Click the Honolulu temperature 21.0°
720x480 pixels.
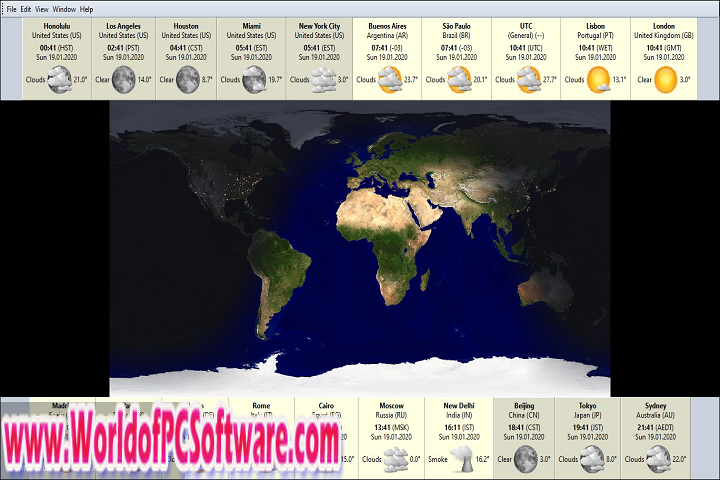[x=80, y=79]
